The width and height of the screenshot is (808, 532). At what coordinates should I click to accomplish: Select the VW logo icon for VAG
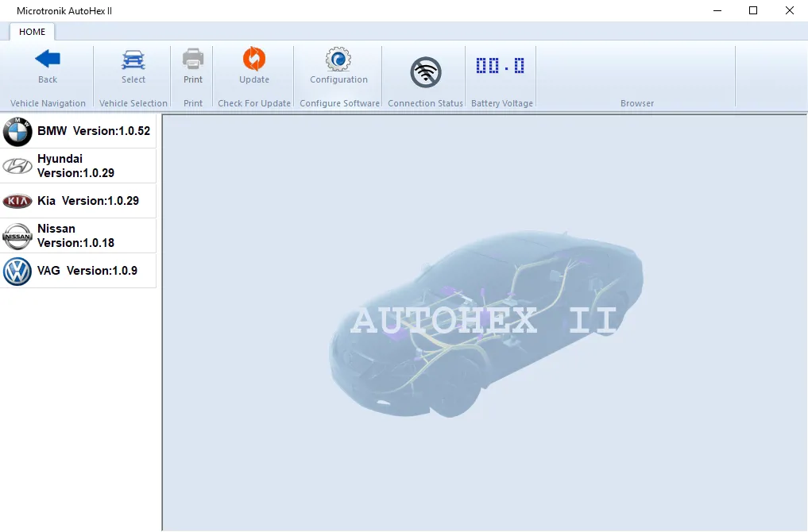[17, 272]
